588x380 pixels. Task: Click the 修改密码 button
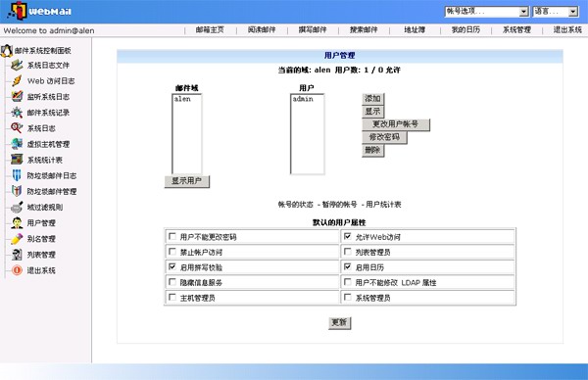(384, 137)
